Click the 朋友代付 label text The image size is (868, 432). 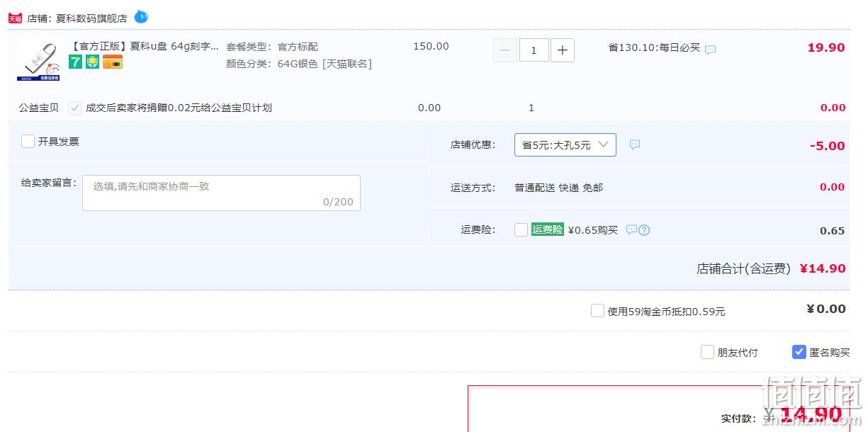pos(738,353)
